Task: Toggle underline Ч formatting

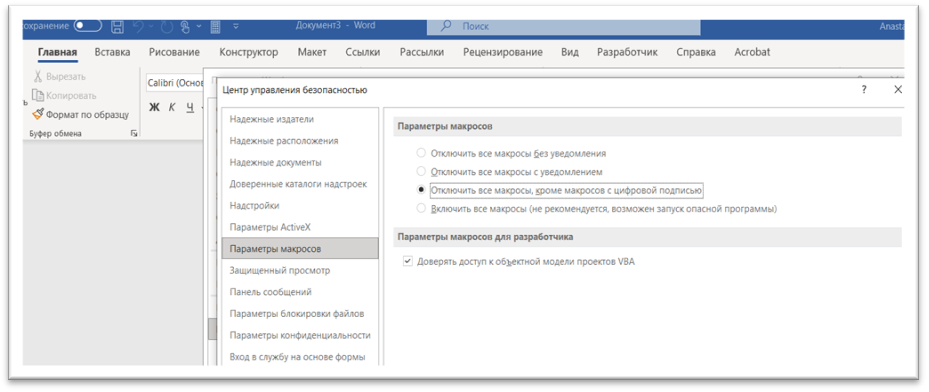Action: tap(190, 107)
